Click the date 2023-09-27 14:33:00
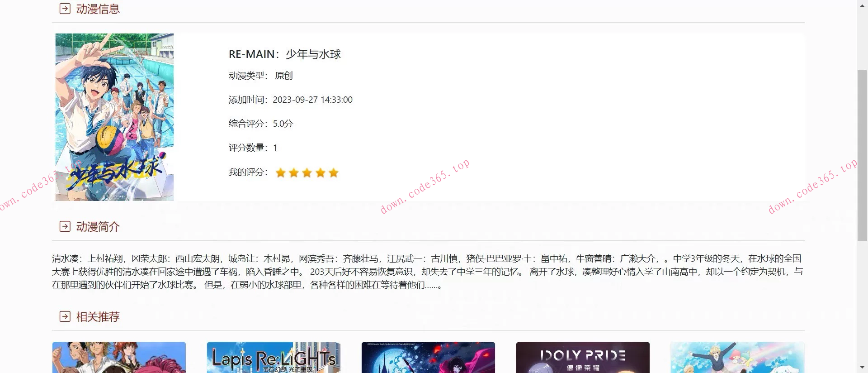 (x=313, y=100)
